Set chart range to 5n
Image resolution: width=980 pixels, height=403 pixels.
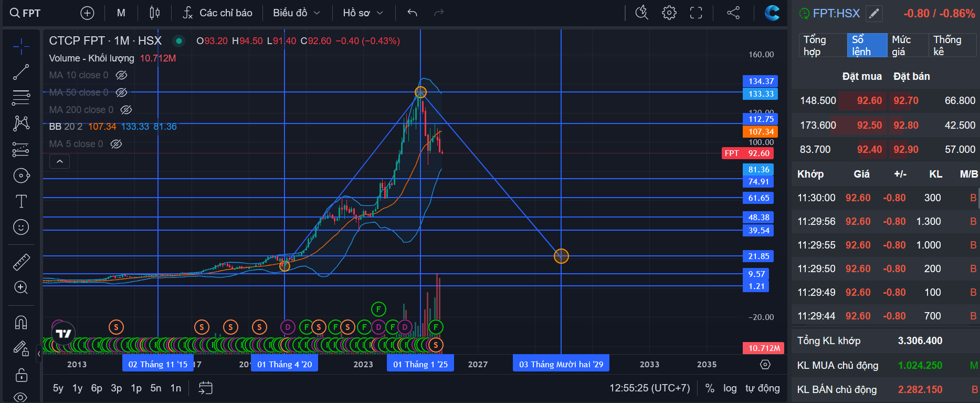(156, 388)
